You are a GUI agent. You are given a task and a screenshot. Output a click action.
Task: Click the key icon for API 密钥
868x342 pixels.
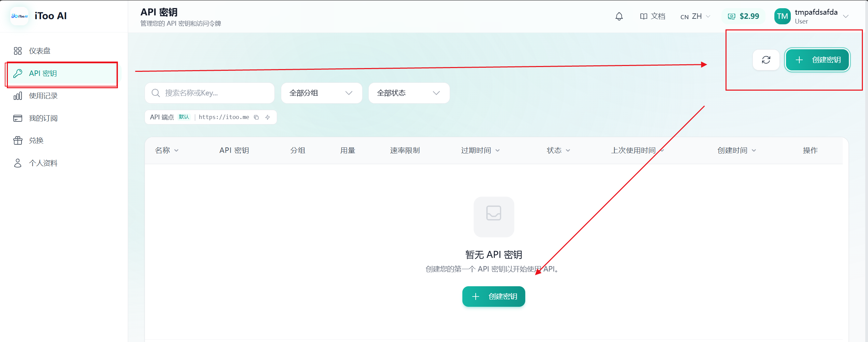click(18, 73)
